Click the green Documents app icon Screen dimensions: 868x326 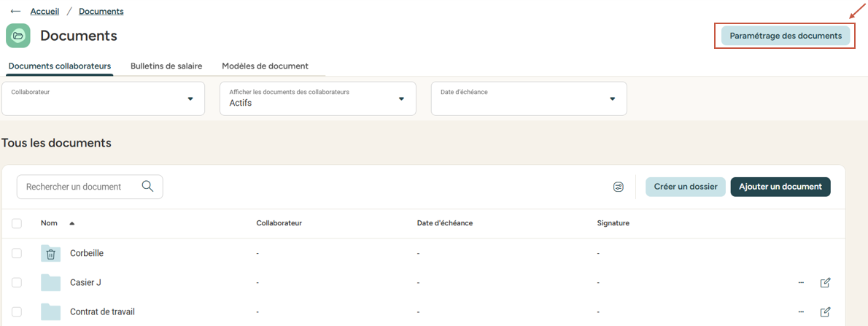18,36
